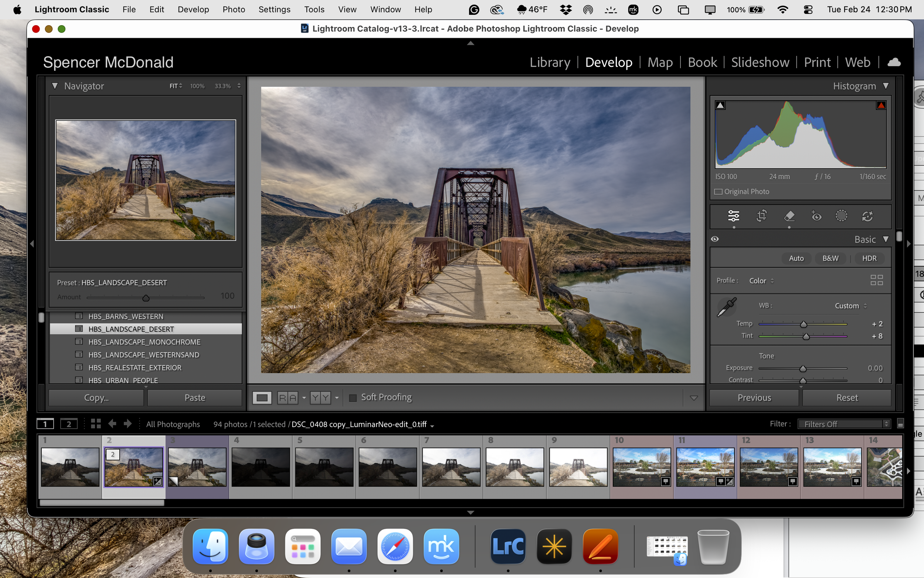
Task: Switch to the Library module
Action: pos(550,62)
